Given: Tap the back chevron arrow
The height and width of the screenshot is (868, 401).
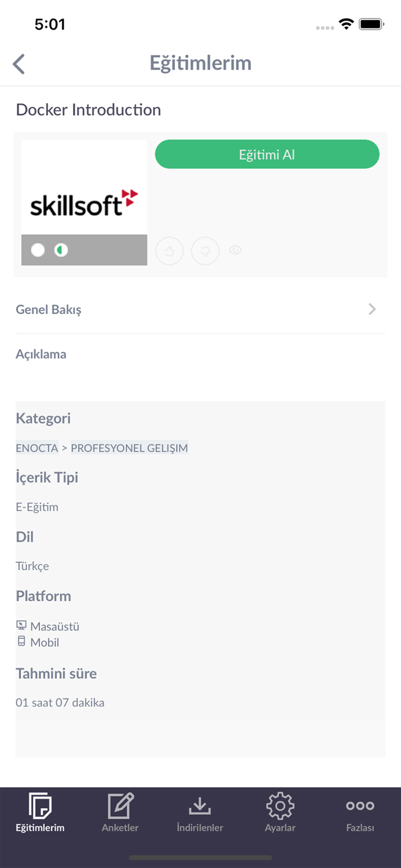Looking at the screenshot, I should tap(19, 64).
